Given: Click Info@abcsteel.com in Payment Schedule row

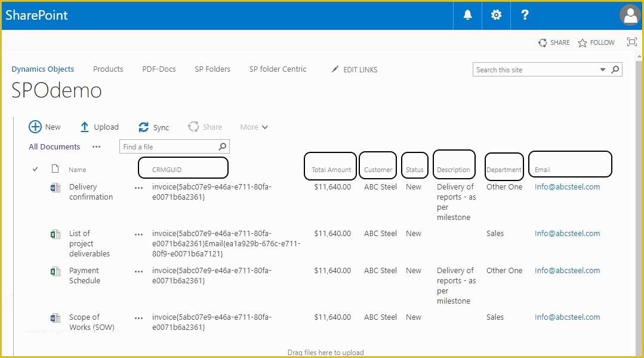Looking at the screenshot, I should 567,270.
